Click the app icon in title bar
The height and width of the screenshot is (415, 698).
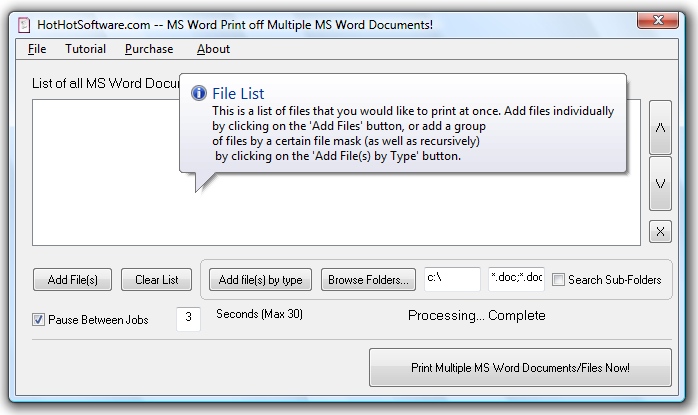(x=24, y=25)
